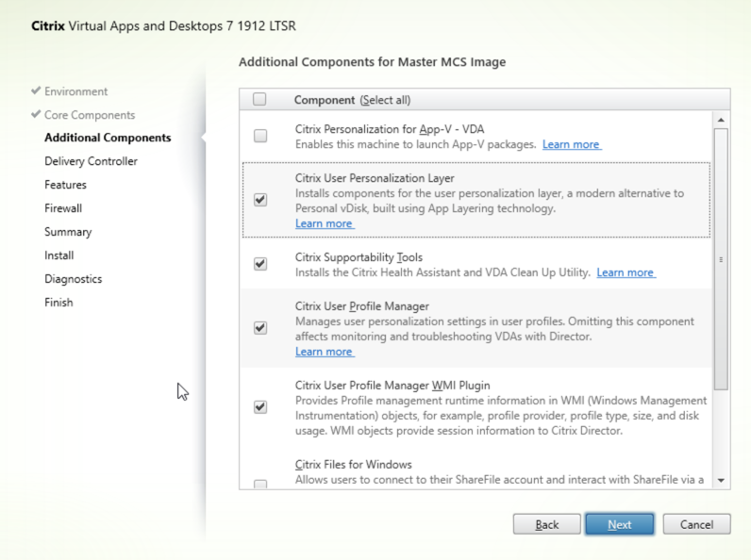Go to Features step
Screen dimensions: 751x560
coord(66,185)
